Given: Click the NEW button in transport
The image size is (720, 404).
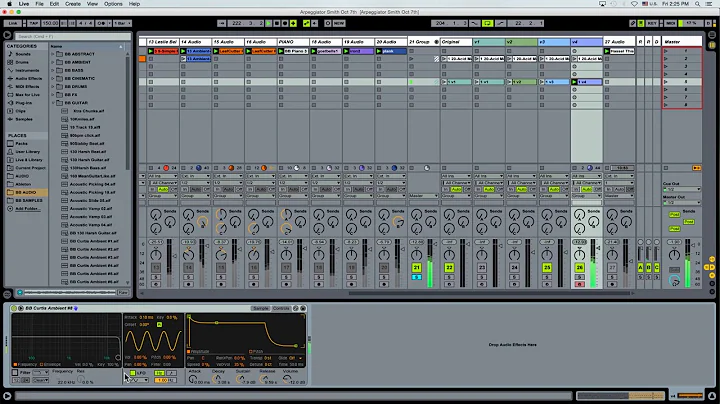Looking at the screenshot, I should click(339, 23).
